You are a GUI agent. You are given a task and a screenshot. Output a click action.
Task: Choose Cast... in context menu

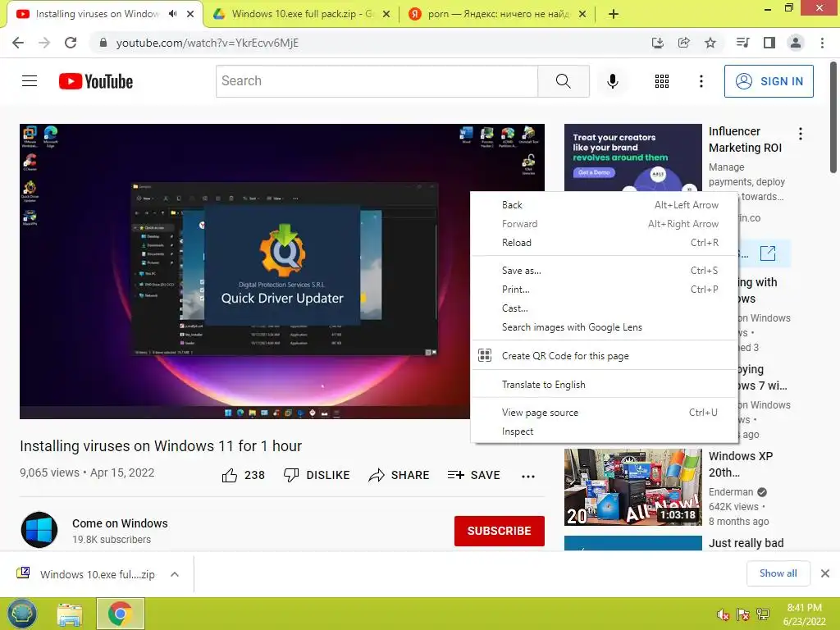tap(605, 308)
